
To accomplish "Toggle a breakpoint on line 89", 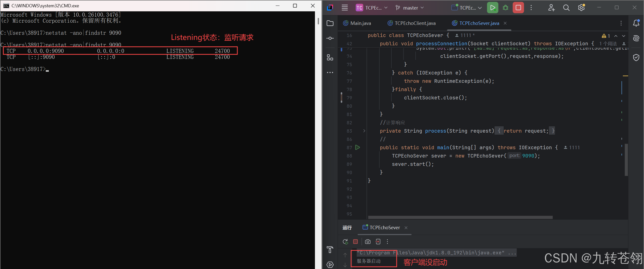I will (349, 164).
